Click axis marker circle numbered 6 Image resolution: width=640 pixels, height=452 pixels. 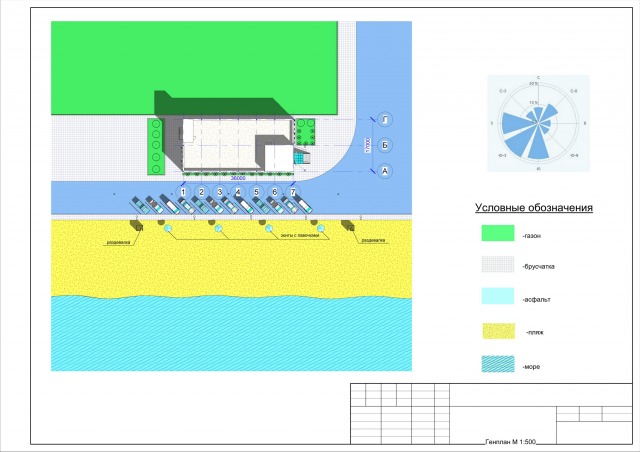[x=275, y=192]
